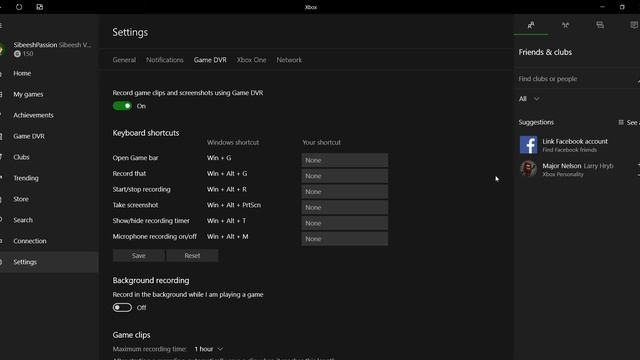This screenshot has width=640, height=360.
Task: Click the Game clips heading
Action: click(131, 335)
